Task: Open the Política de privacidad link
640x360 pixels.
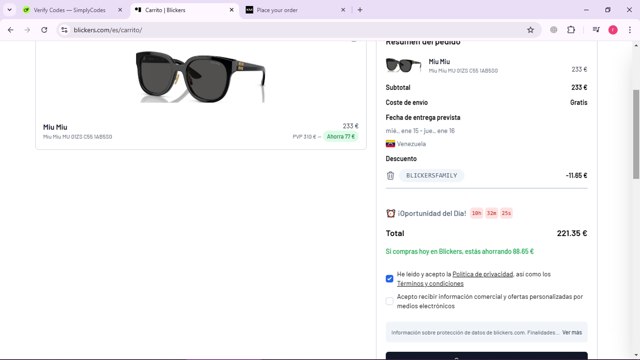Action: [482, 274]
